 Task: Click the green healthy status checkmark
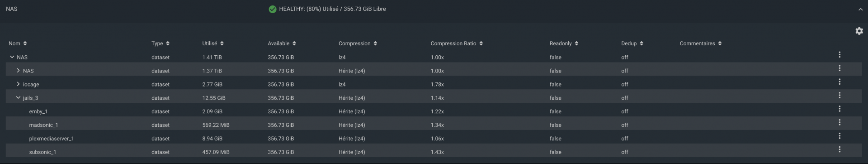pyautogui.click(x=273, y=9)
